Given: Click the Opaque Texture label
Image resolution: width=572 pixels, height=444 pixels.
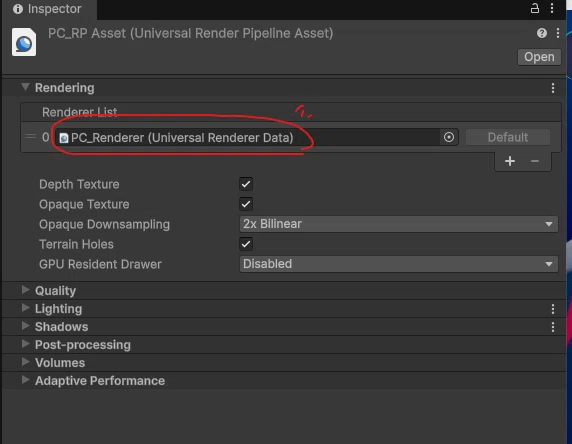Looking at the screenshot, I should (84, 204).
